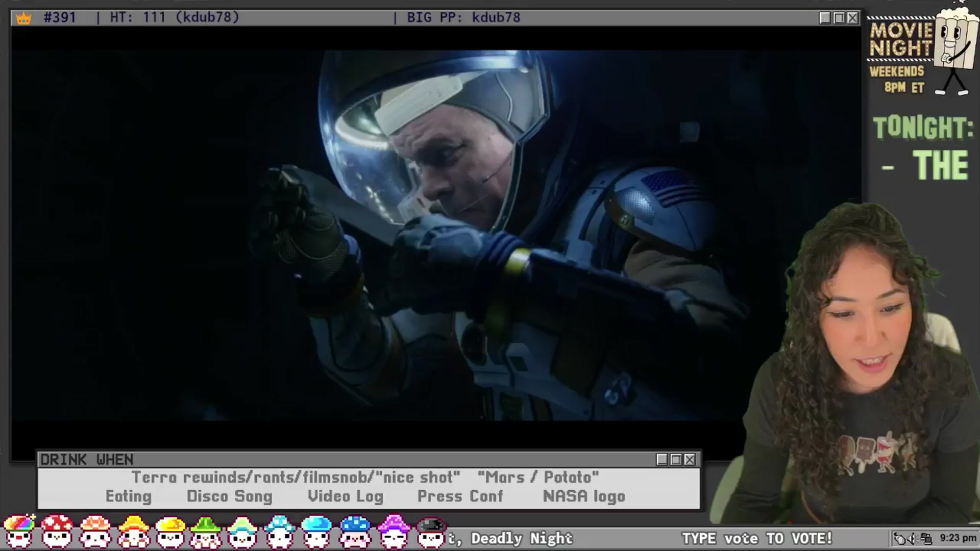
Task: Click the "TONIGHT:" heading
Action: tap(923, 128)
